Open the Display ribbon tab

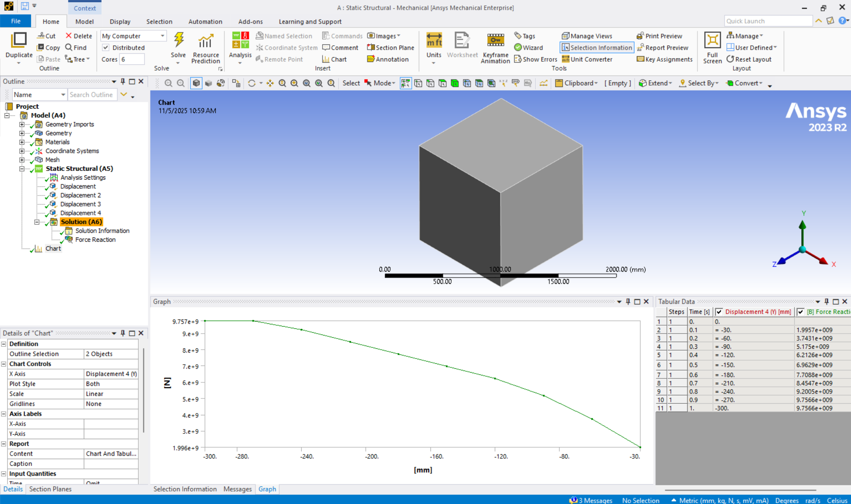click(120, 21)
